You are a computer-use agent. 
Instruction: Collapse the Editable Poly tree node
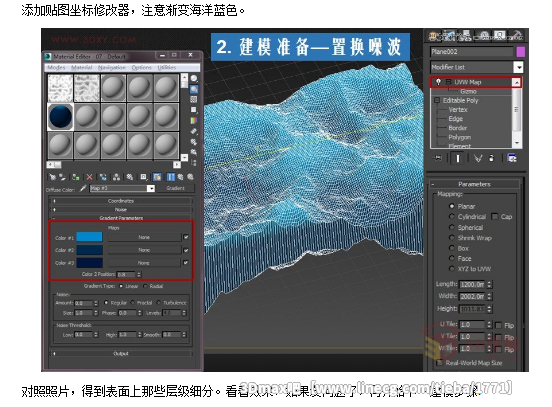click(437, 100)
